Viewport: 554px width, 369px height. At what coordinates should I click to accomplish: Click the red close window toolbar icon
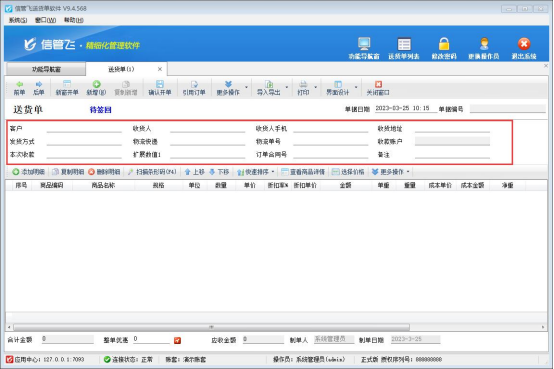[x=378, y=84]
